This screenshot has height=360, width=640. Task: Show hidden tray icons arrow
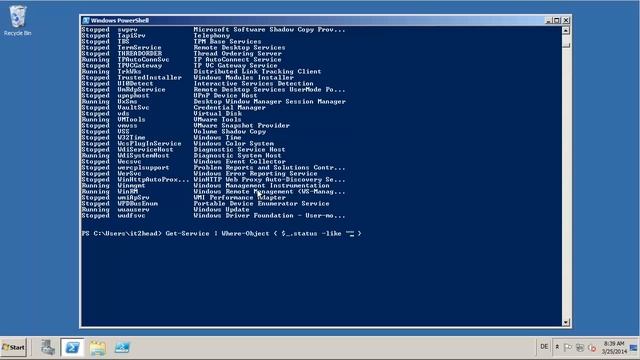coord(557,347)
